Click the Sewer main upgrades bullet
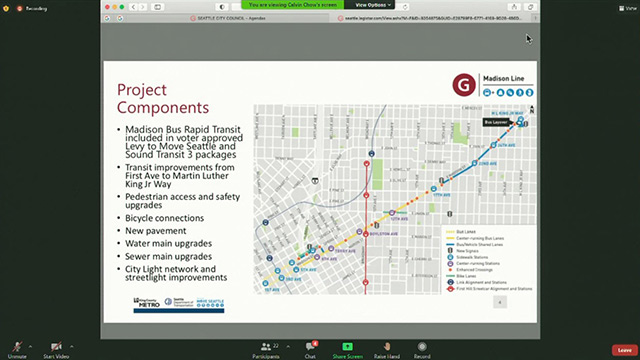The height and width of the screenshot is (360, 640). (168, 256)
